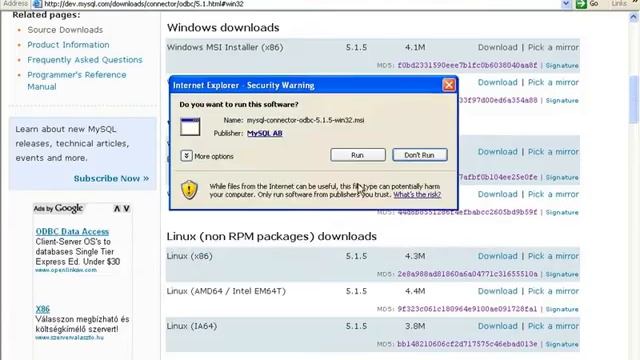Screen dimensions: 640x360
Task: Open Product Information link
Action: click(68, 45)
